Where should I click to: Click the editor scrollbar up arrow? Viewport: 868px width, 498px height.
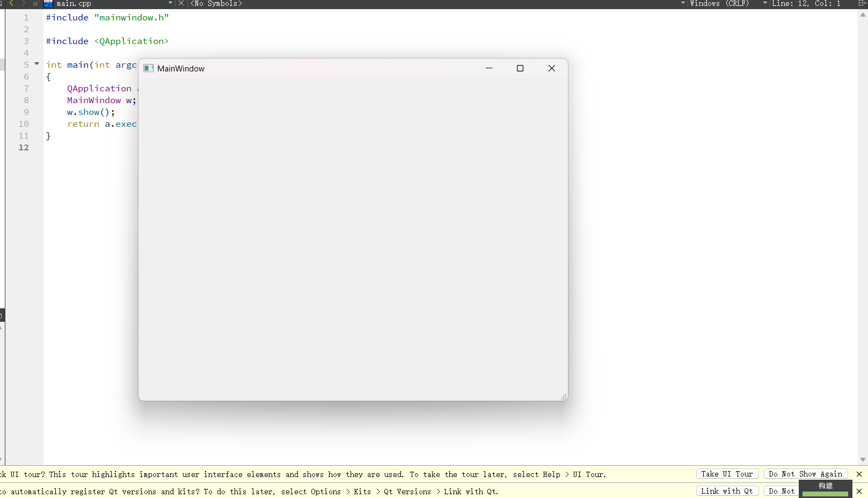(x=863, y=15)
